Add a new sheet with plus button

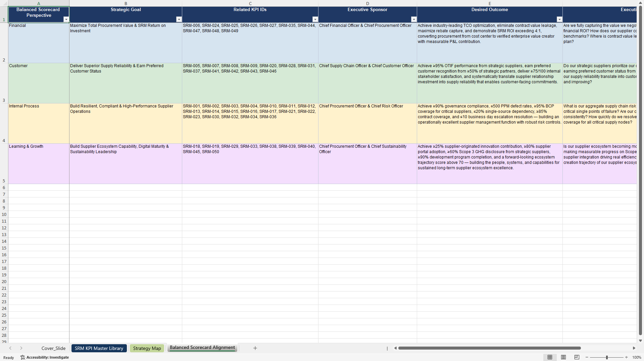coord(255,348)
